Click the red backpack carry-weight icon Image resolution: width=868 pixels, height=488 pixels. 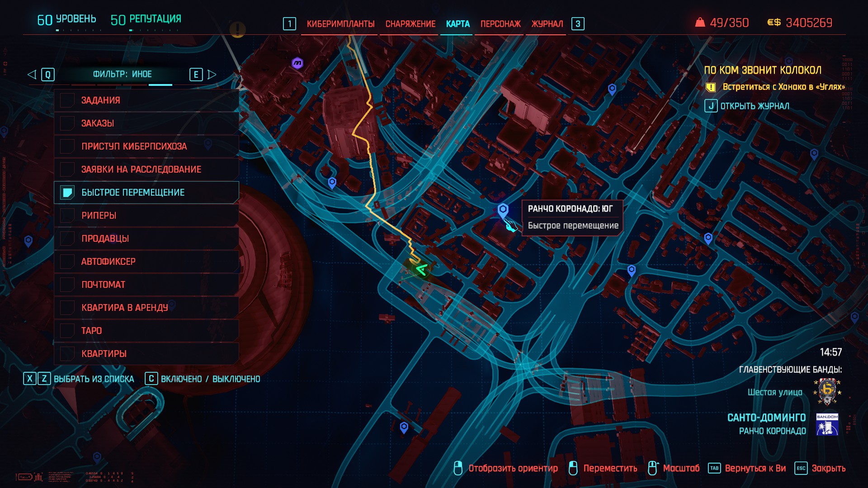(700, 22)
